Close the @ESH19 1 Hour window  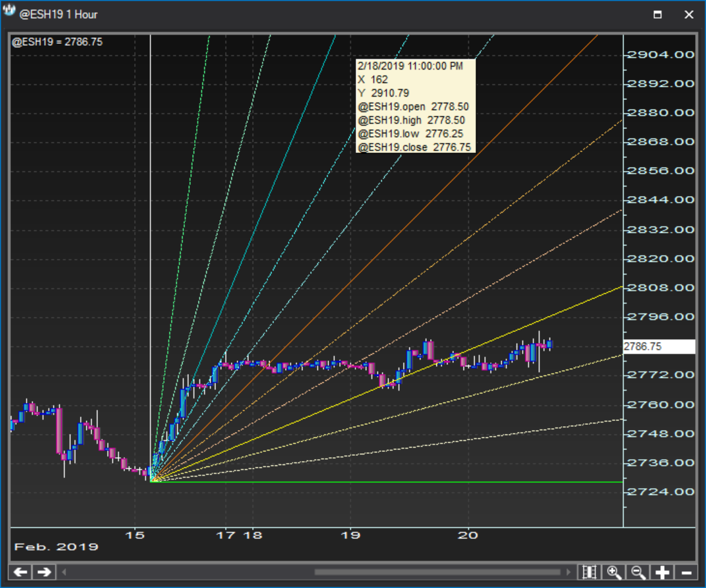pyautogui.click(x=689, y=14)
